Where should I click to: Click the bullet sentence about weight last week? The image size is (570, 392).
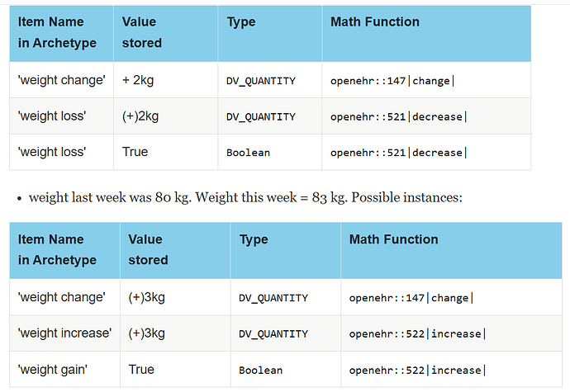click(245, 197)
